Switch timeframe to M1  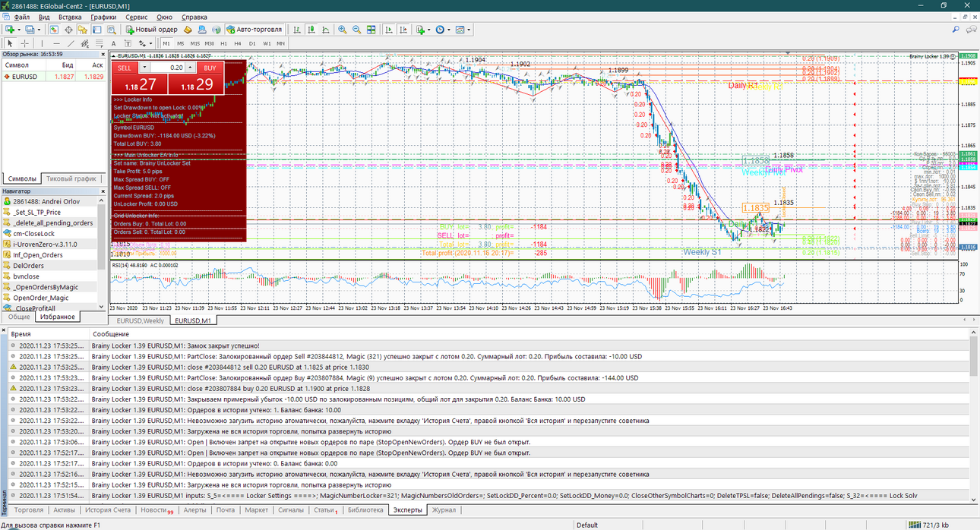[166, 43]
